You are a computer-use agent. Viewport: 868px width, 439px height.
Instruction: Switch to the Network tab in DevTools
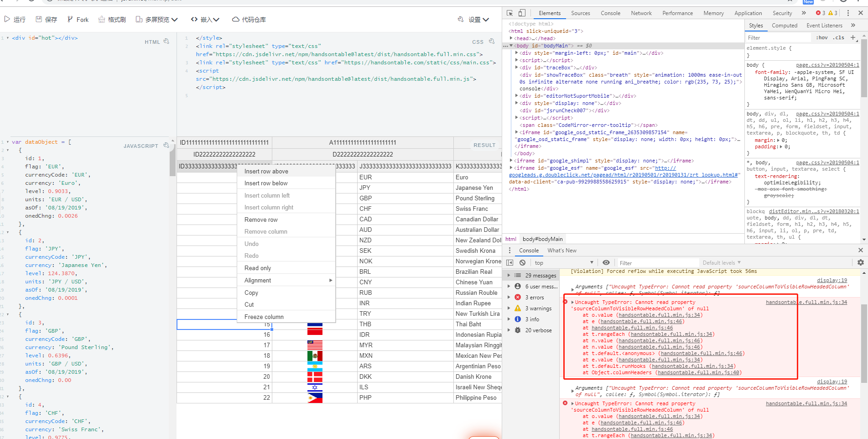coord(641,13)
